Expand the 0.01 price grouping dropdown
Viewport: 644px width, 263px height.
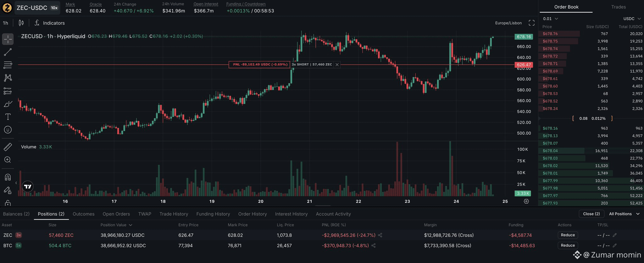click(550, 19)
